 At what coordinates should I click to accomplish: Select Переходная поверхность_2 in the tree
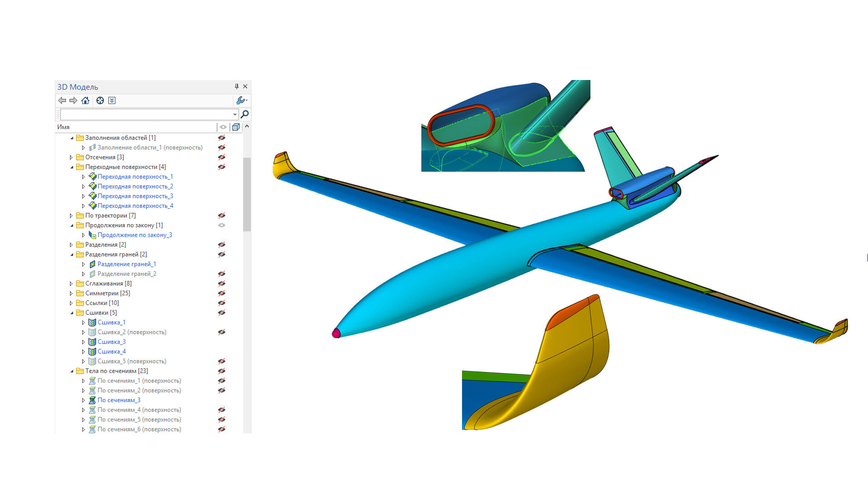tap(135, 187)
